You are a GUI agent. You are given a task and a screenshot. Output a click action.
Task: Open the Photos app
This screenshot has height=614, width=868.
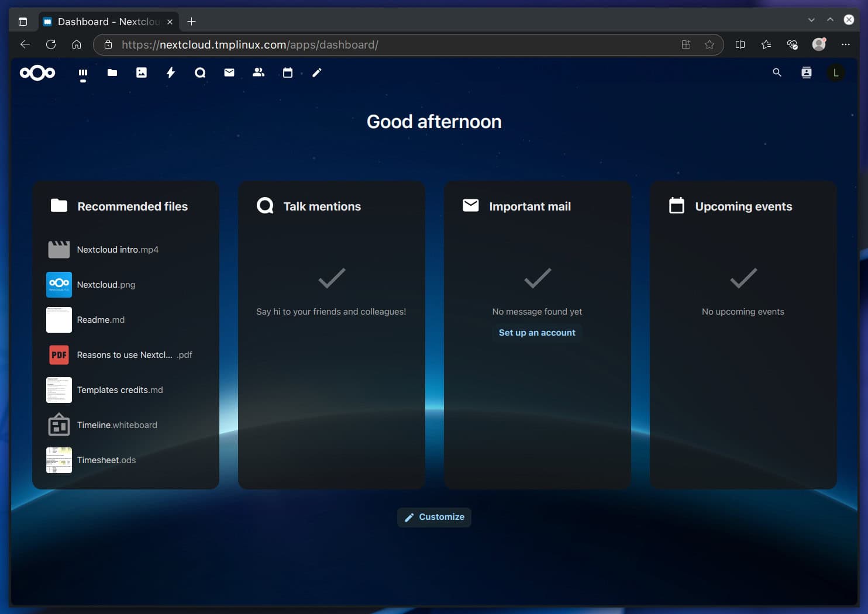click(141, 73)
